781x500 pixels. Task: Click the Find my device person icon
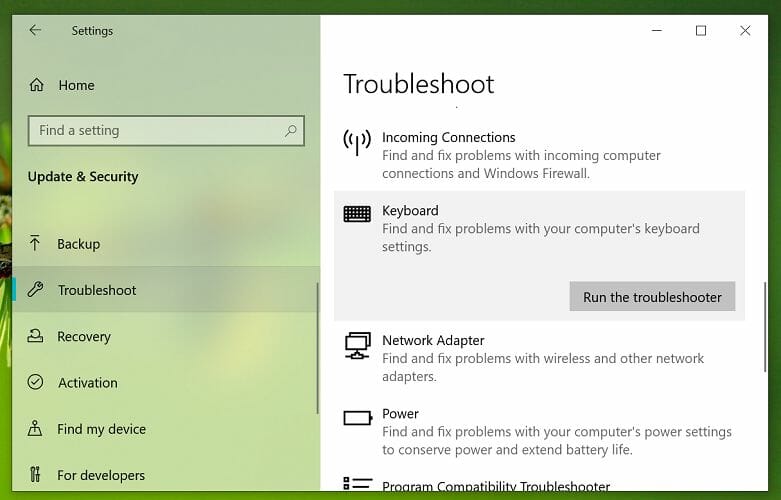point(35,428)
